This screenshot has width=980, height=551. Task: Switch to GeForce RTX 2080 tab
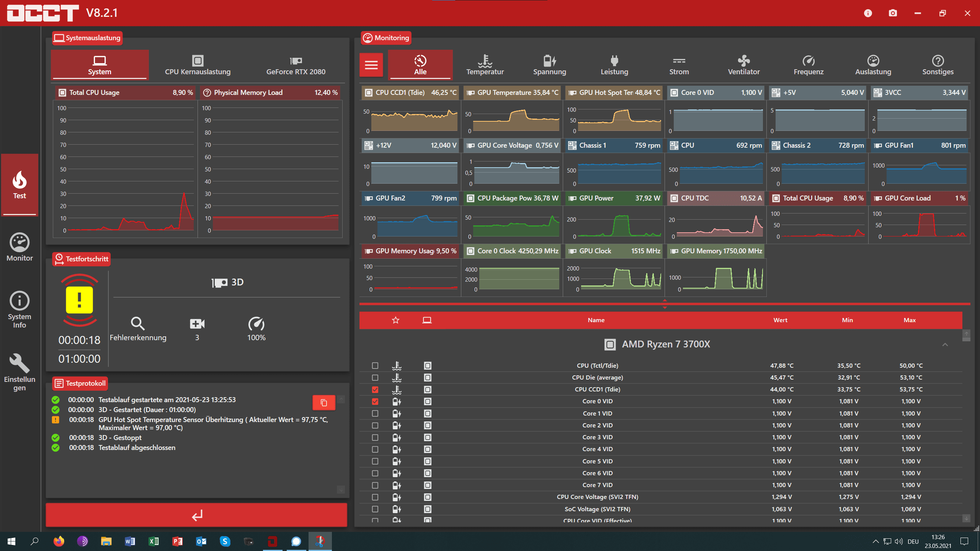pos(296,65)
